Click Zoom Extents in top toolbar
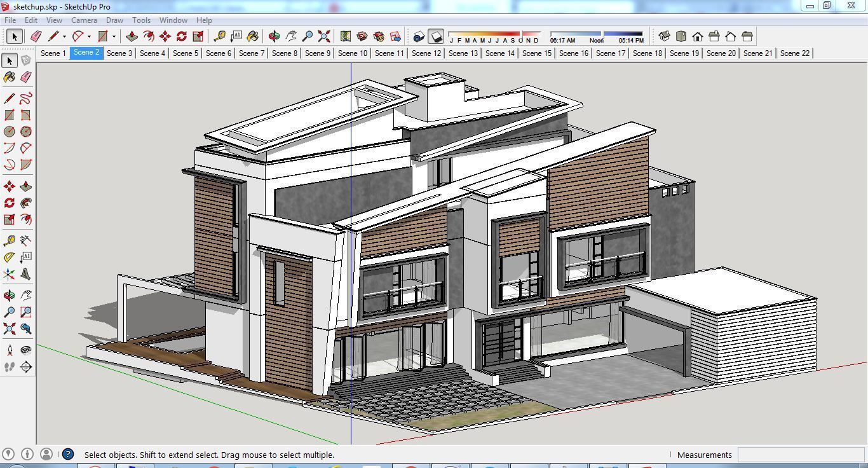This screenshot has width=868, height=468. point(323,36)
